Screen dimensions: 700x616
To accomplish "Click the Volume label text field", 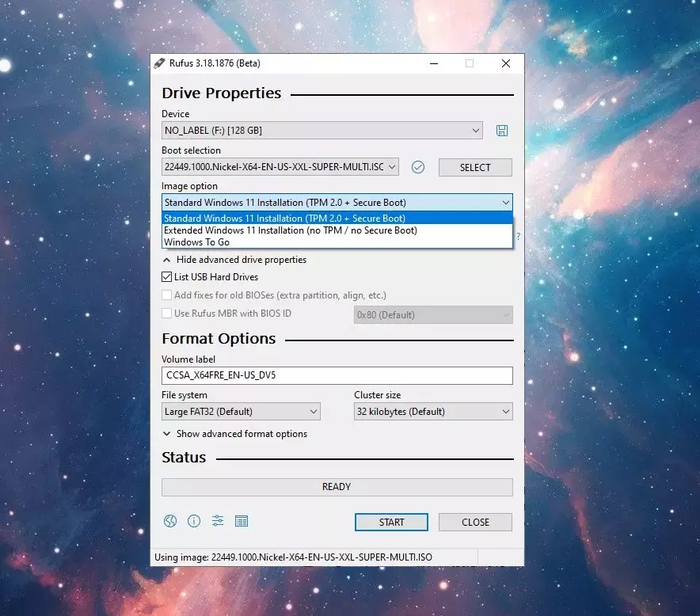I will pyautogui.click(x=337, y=375).
